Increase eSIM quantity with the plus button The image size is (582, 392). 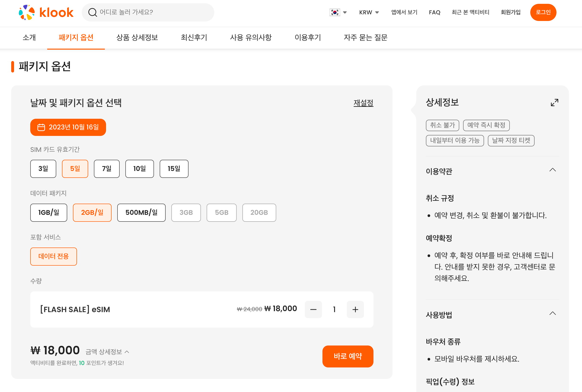pos(355,309)
